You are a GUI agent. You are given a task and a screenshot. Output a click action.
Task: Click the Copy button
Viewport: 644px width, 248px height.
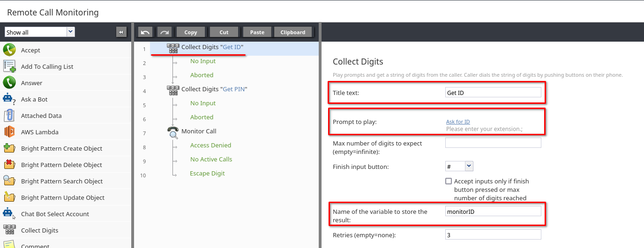(191, 32)
